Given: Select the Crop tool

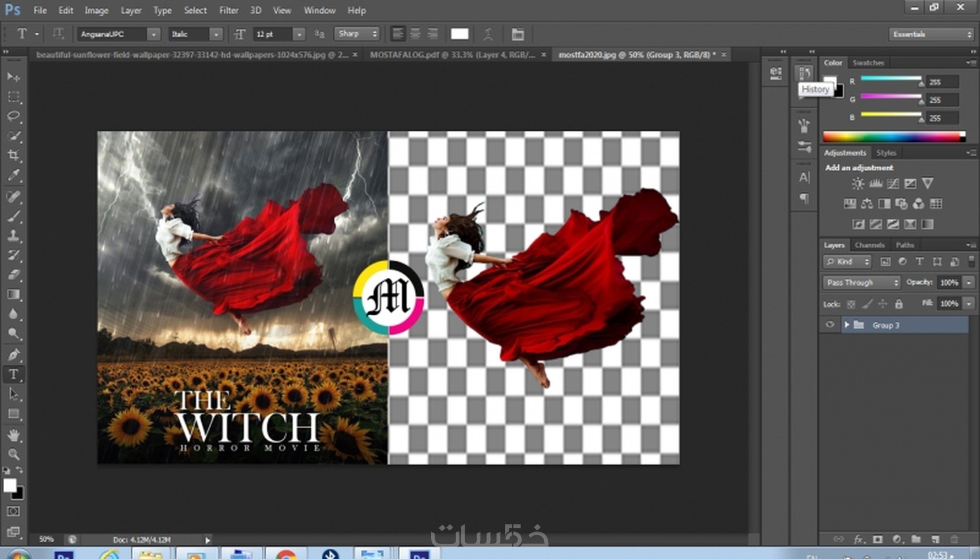Looking at the screenshot, I should (x=14, y=156).
